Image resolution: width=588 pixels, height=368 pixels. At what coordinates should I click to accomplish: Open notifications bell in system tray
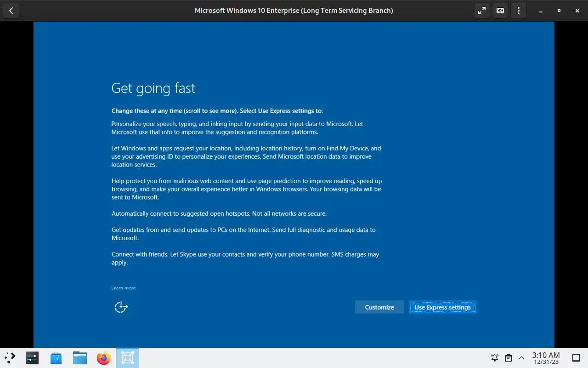(495, 358)
